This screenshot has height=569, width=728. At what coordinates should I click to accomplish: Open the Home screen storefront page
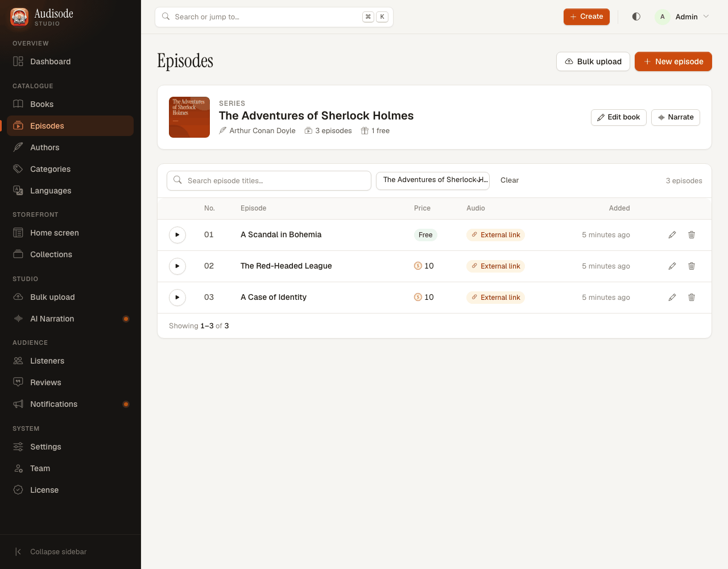(71, 233)
